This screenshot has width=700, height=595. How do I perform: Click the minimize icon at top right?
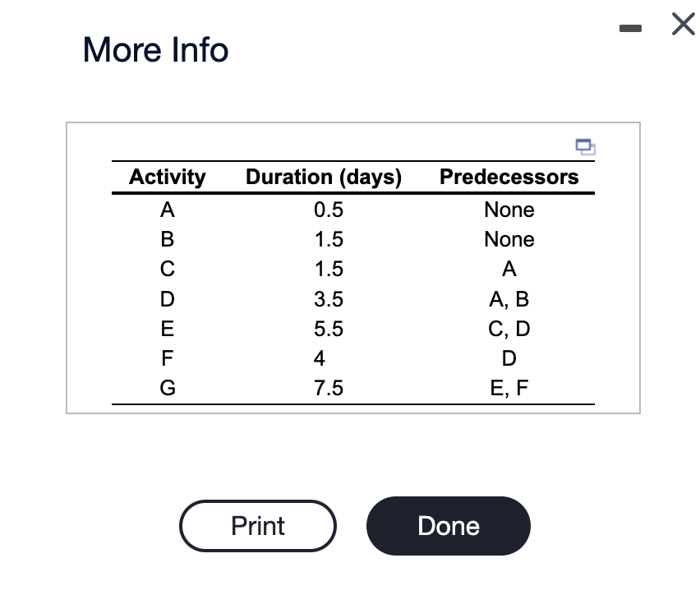[x=631, y=27]
